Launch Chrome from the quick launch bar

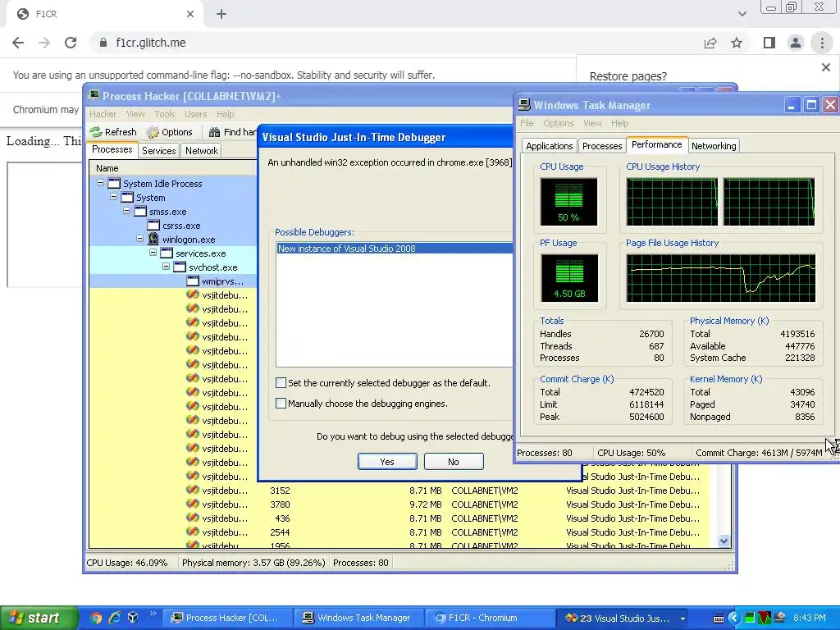tap(96, 618)
